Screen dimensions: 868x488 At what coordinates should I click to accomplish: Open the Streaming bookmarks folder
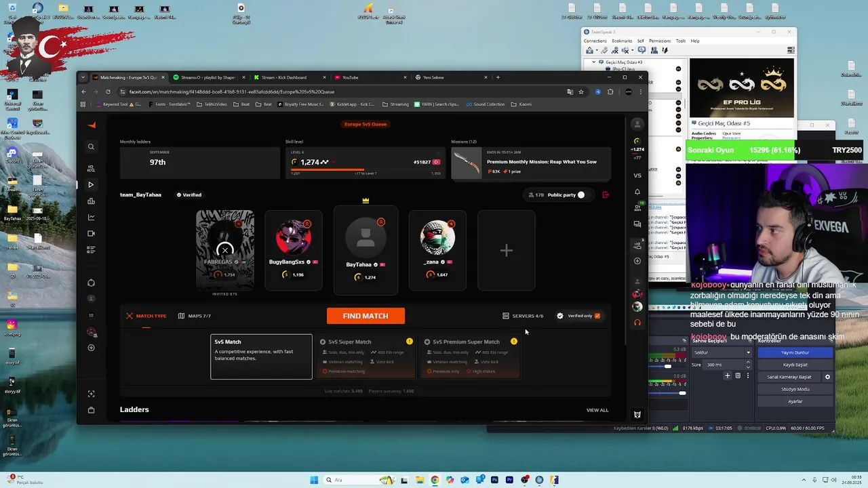pos(395,104)
